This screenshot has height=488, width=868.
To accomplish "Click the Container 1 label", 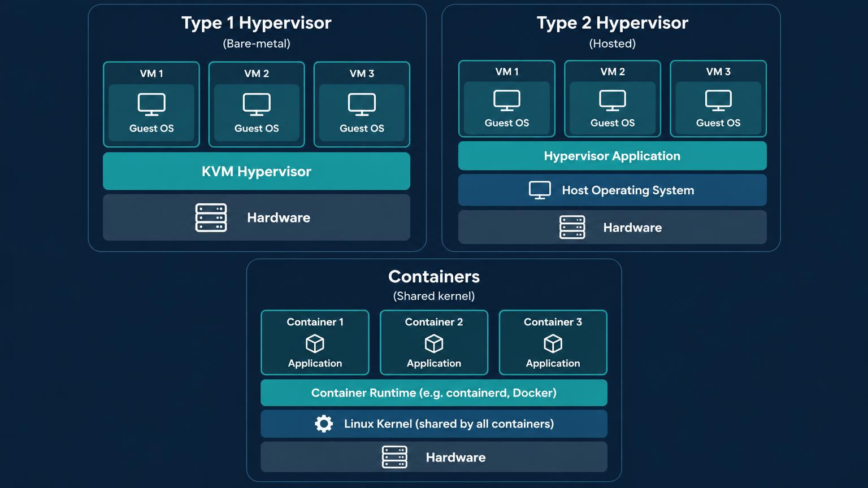I will (315, 322).
